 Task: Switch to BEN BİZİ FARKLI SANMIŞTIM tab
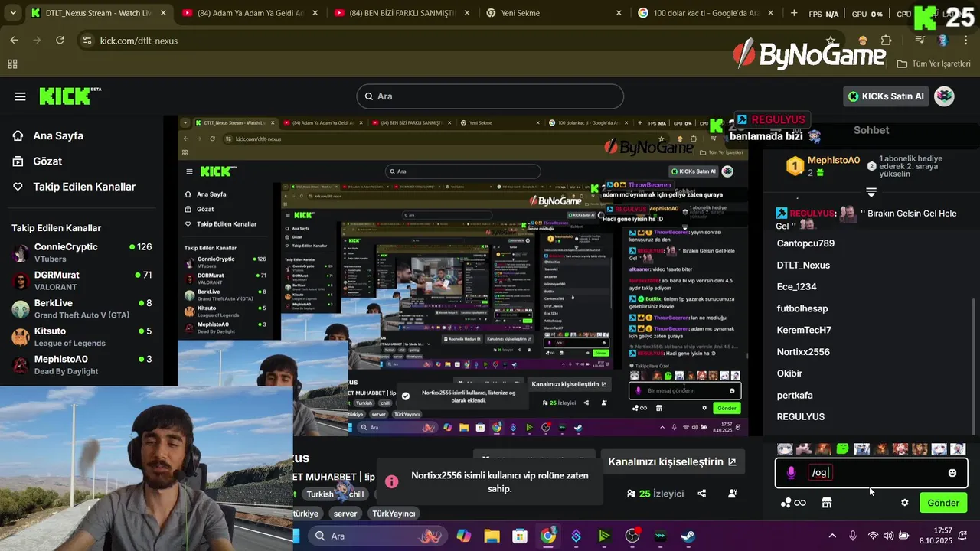(x=401, y=13)
